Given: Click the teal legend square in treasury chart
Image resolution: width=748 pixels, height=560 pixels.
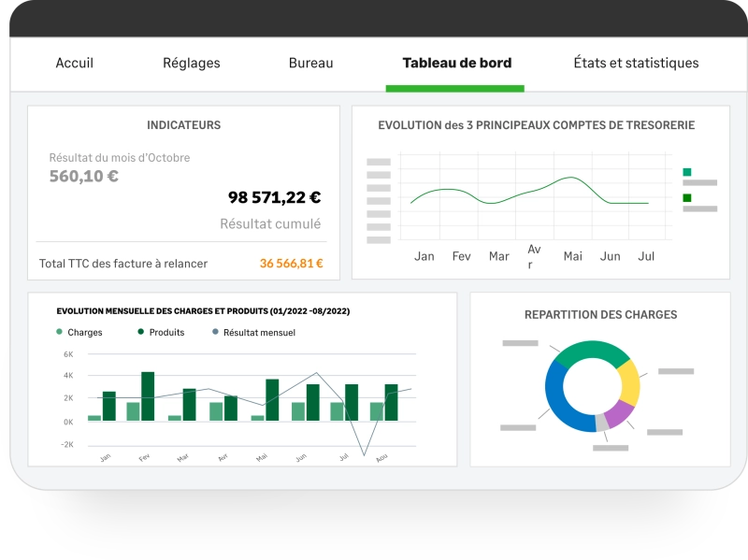Looking at the screenshot, I should click(x=687, y=172).
